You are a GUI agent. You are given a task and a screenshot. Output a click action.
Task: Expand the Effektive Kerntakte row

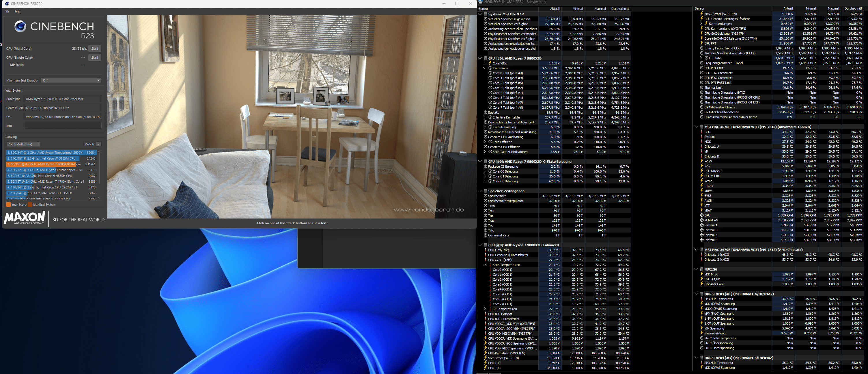485,117
